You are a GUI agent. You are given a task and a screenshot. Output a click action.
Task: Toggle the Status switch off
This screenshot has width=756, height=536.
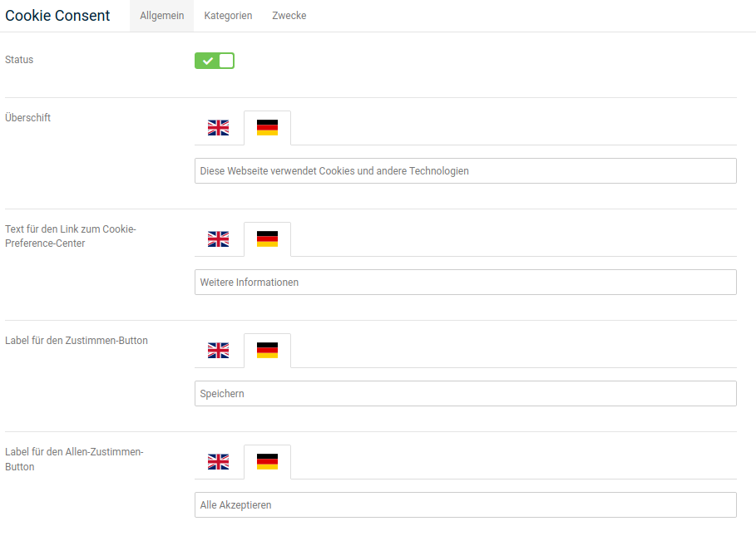[215, 61]
